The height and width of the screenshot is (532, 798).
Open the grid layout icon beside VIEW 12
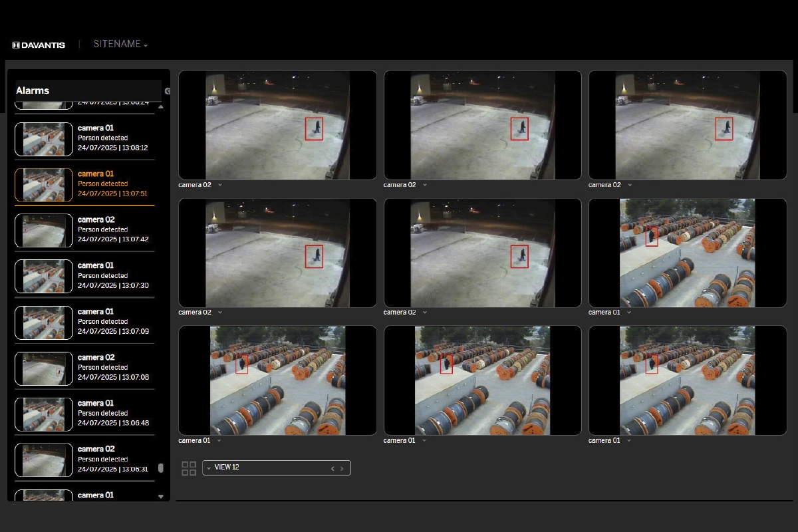[x=189, y=468]
